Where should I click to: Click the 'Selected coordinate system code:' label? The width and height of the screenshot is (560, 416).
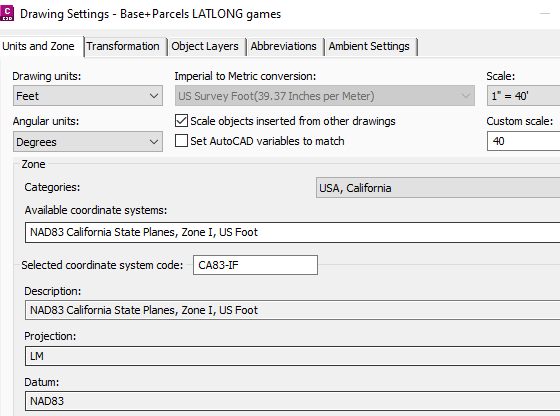click(x=102, y=265)
